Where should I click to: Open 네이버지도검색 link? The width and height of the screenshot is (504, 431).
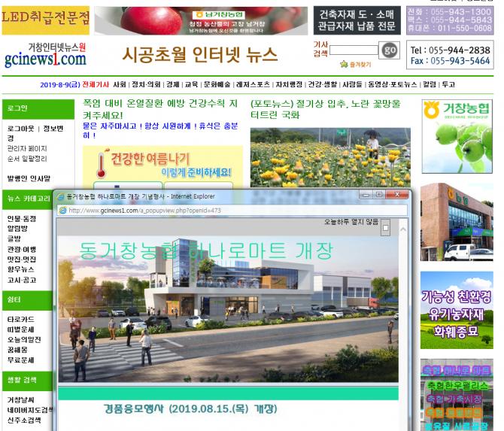coord(29,410)
